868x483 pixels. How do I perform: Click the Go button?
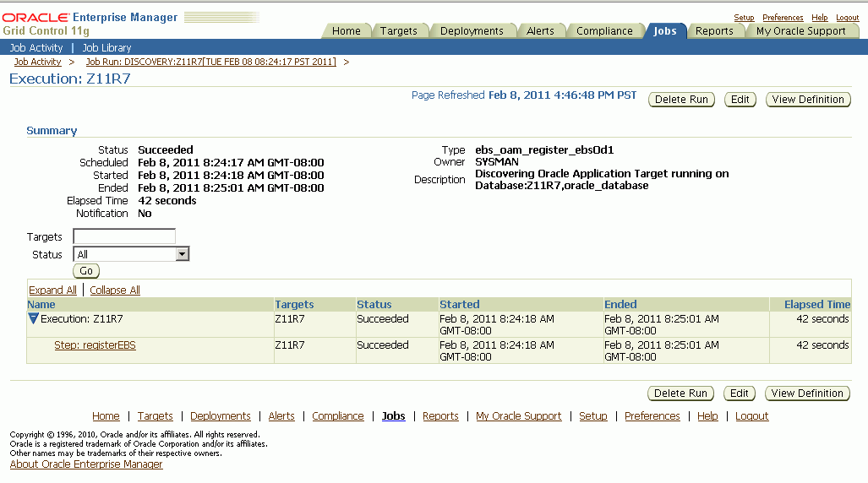(86, 270)
